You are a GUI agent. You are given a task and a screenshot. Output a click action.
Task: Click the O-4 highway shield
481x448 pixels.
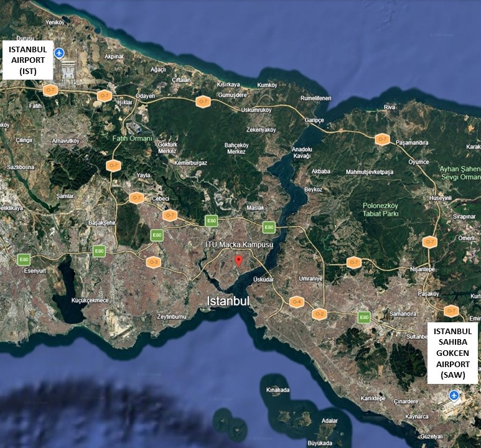pyautogui.click(x=297, y=302)
